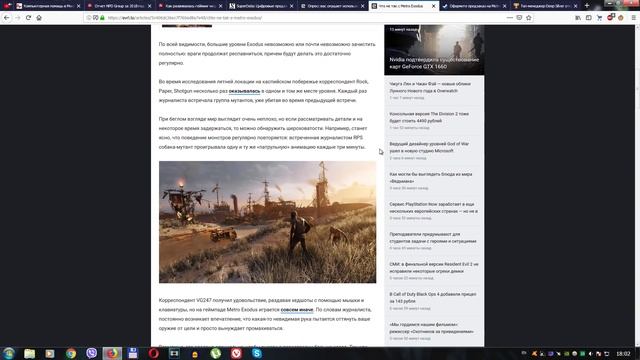Open the Resident Evil 2 news item
The image size is (640, 360).
[434, 271]
